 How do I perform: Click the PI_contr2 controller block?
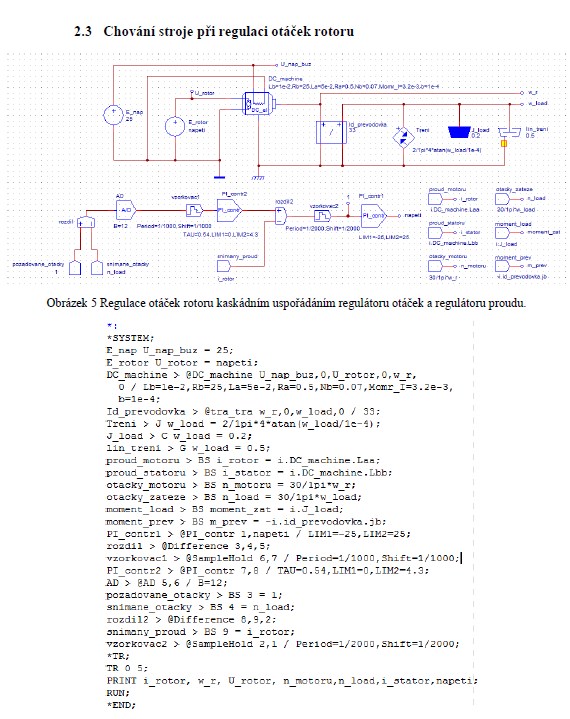(229, 210)
